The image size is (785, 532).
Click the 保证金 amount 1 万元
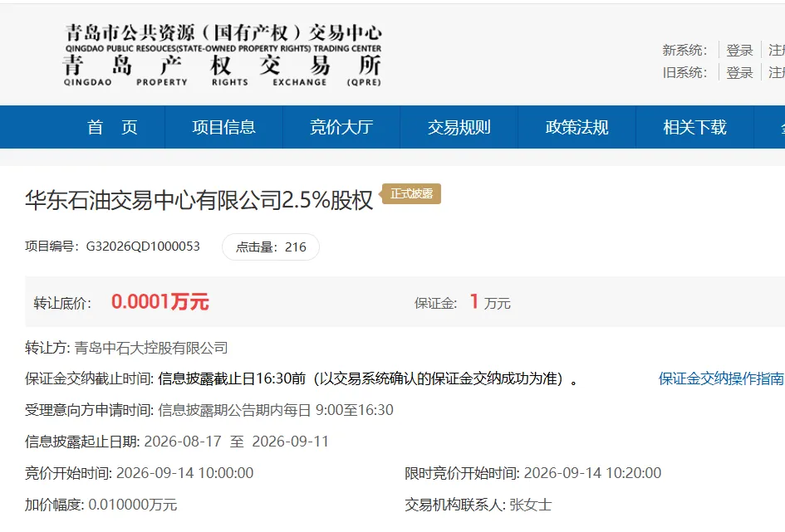tap(489, 302)
